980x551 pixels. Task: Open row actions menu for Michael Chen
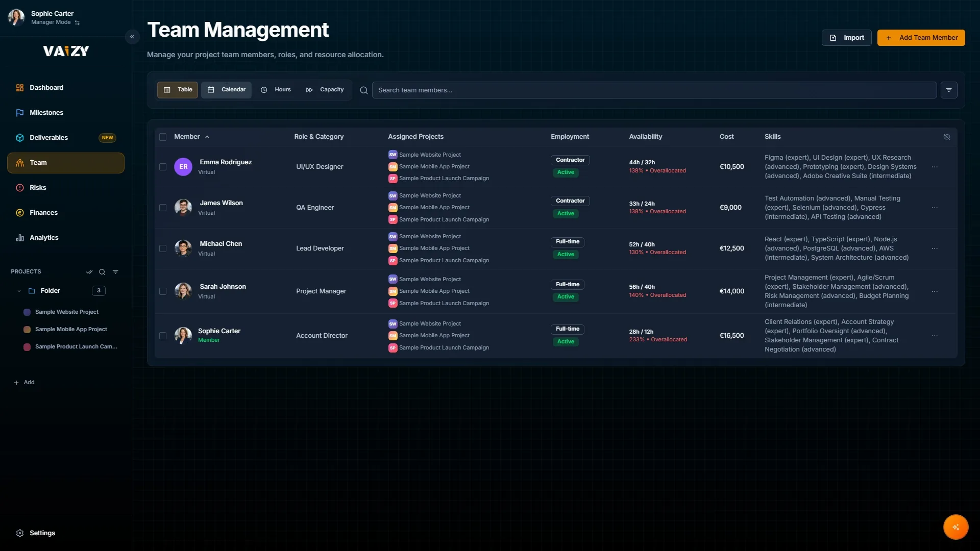coord(935,248)
